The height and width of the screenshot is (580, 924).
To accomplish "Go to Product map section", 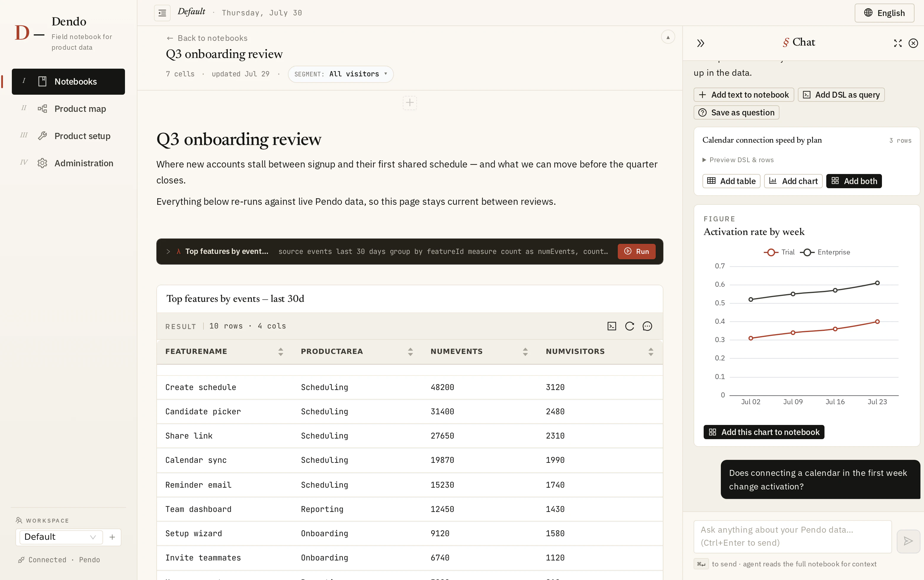I will coord(68,109).
